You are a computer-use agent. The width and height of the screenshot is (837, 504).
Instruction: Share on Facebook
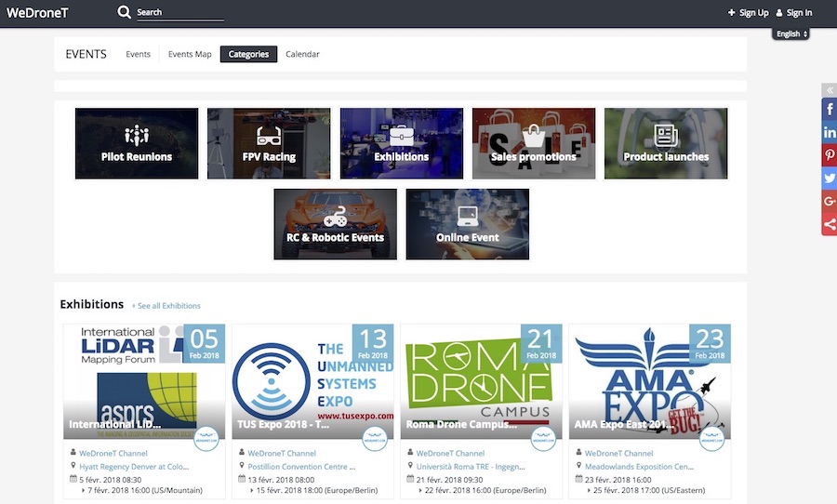[x=829, y=110]
